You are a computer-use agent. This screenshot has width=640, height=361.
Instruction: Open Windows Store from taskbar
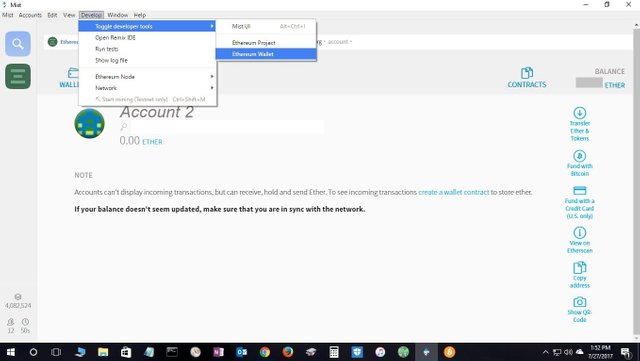pos(126,352)
